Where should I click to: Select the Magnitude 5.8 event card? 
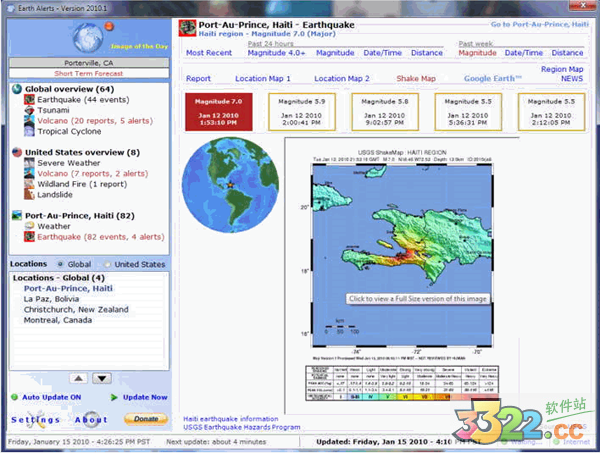[385, 112]
